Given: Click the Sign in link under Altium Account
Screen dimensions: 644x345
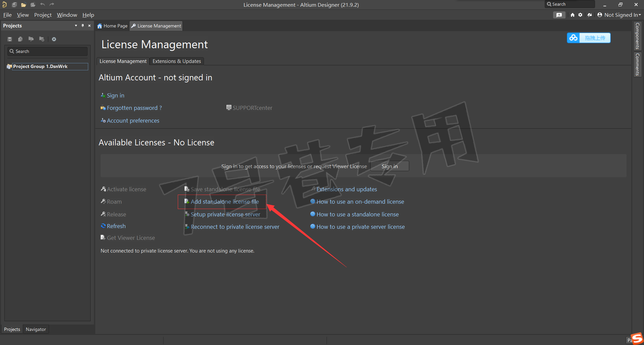Looking at the screenshot, I should click(115, 95).
